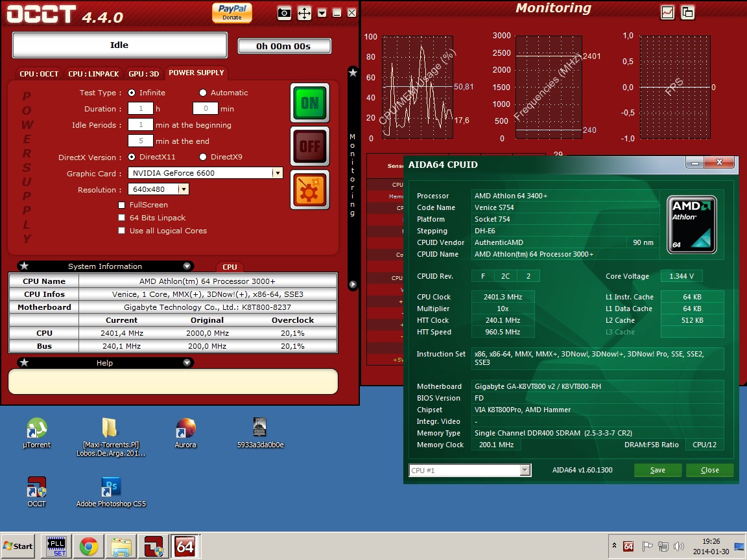Open the 5933a3da0b0e desktop file
This screenshot has width=747, height=560.
260,433
